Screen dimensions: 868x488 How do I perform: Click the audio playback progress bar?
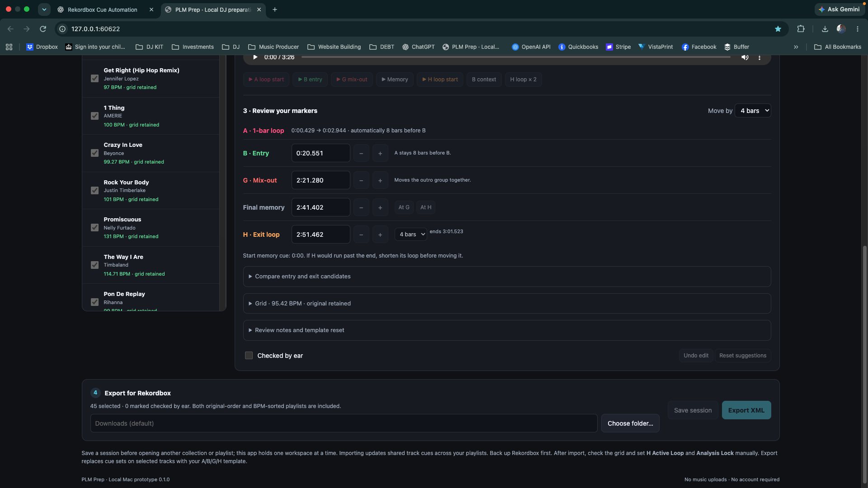pyautogui.click(x=516, y=57)
